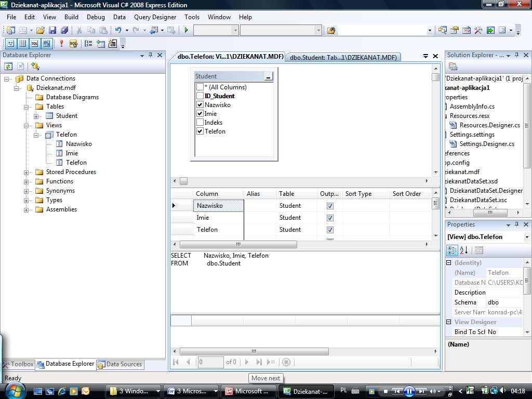Select the Dziekanat.mdf database node
The height and width of the screenshot is (399, 532).
point(56,87)
